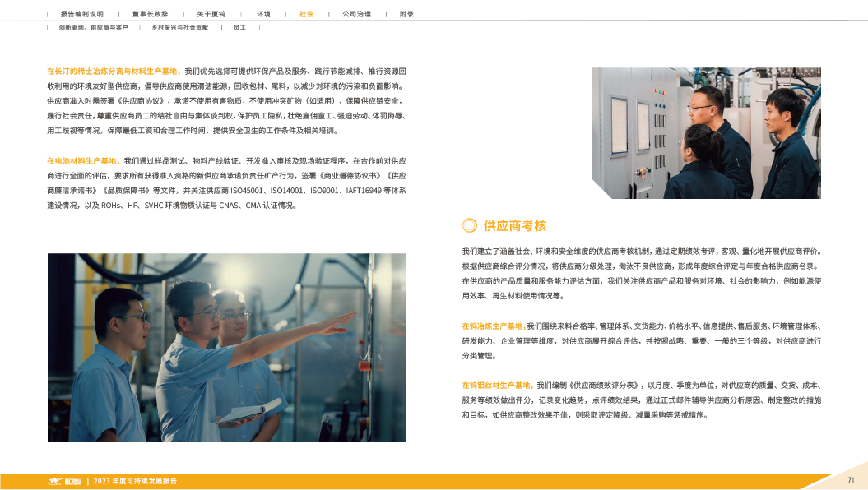
Task: Click the company logo in the footer bar
Action: coord(64,481)
